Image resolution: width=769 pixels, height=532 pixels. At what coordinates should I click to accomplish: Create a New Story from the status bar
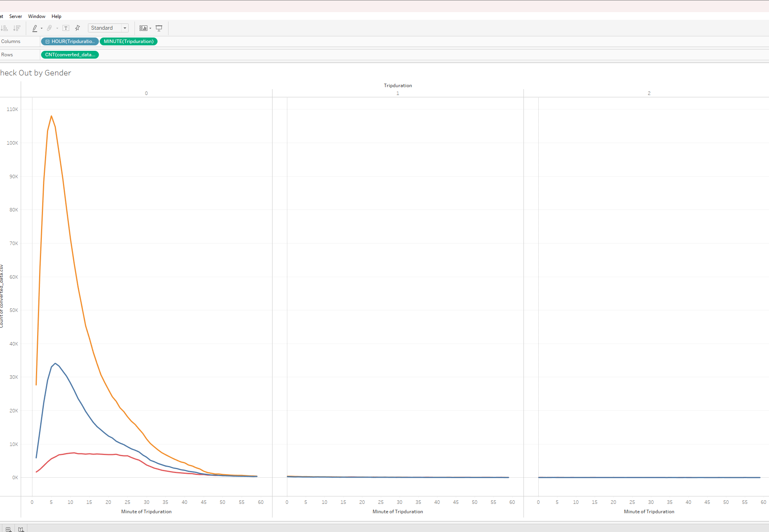(x=21, y=529)
